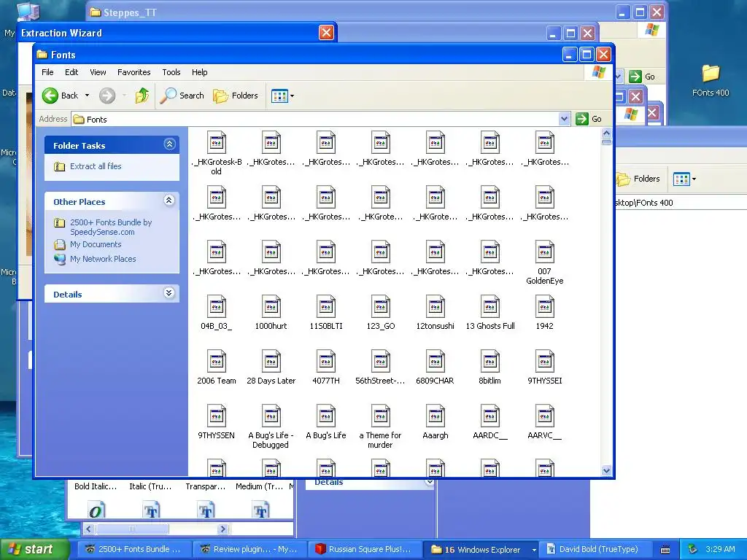Select the Aaargh font file

click(435, 422)
